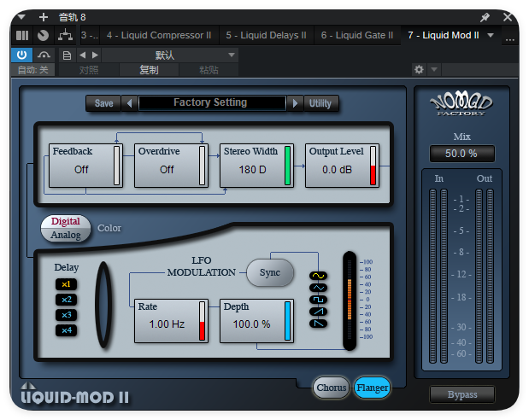Pin the plugin window
The height and width of the screenshot is (420, 529).
(485, 17)
